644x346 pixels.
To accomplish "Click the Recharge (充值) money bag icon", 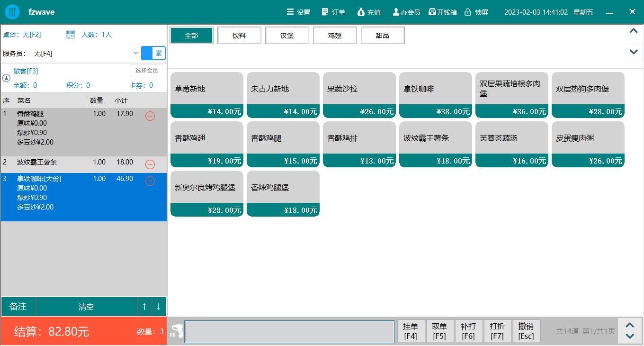I will (361, 12).
